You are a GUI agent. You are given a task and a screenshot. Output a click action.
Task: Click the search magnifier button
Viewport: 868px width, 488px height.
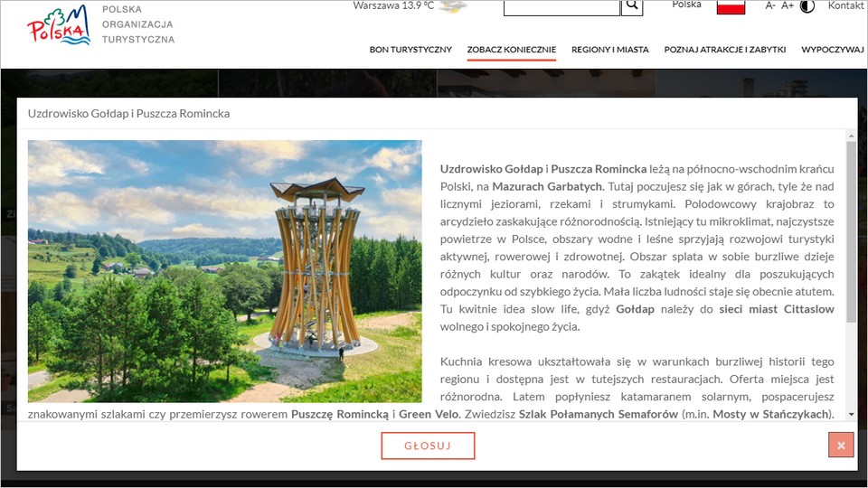632,6
